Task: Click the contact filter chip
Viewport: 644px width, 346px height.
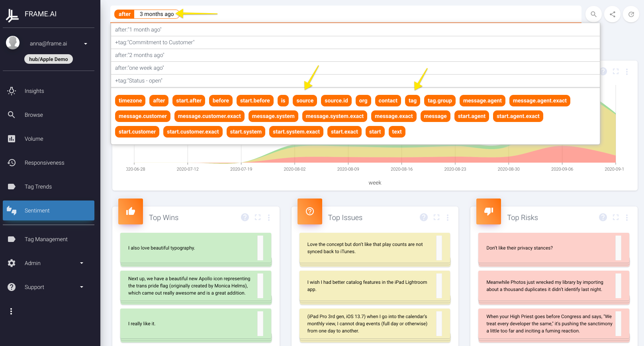Action: [388, 100]
